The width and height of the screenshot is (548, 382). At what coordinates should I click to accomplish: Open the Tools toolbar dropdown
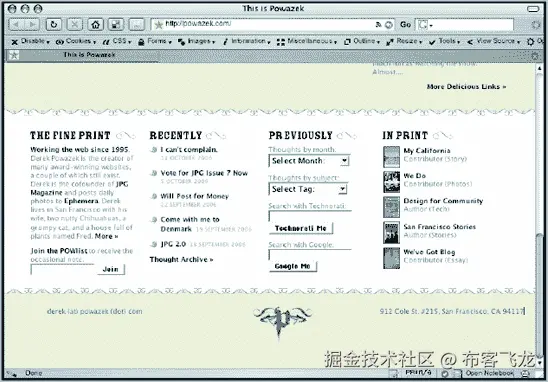click(x=445, y=42)
